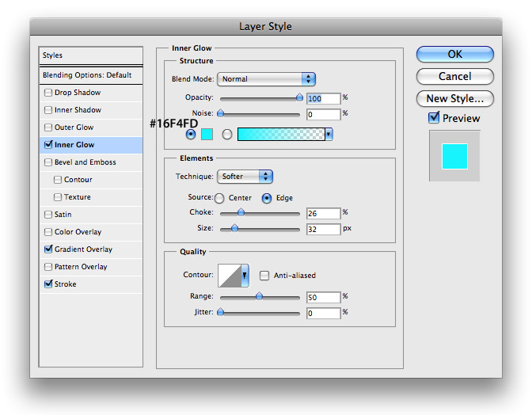
Task: Enable the Contour sub-option checkbox
Action: [x=58, y=180]
